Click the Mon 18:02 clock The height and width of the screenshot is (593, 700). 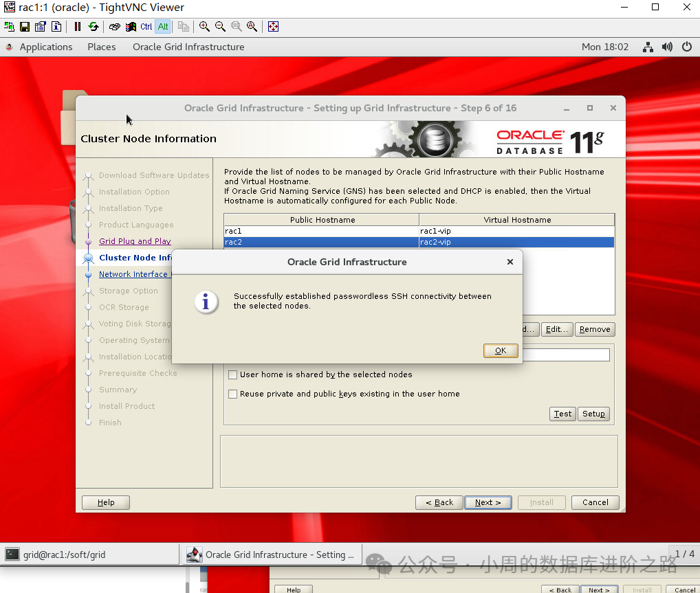pyautogui.click(x=605, y=47)
